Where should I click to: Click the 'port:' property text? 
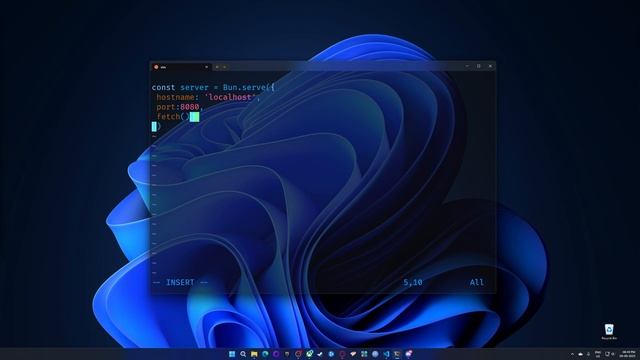coord(168,107)
